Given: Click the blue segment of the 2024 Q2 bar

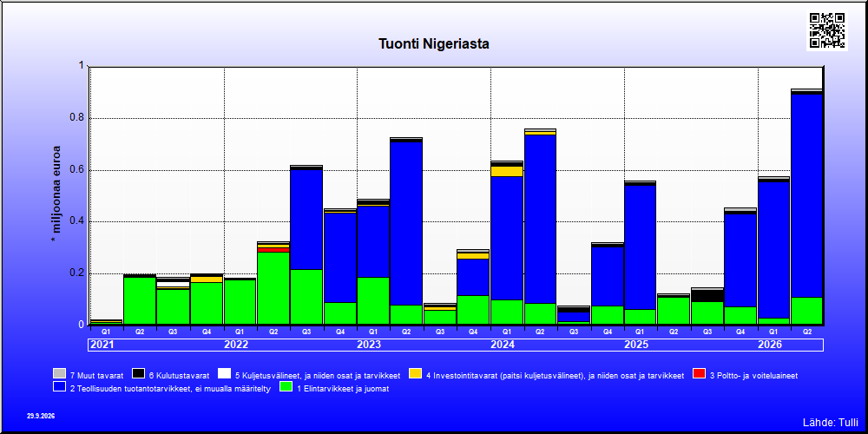Looking at the screenshot, I should click(x=540, y=220).
